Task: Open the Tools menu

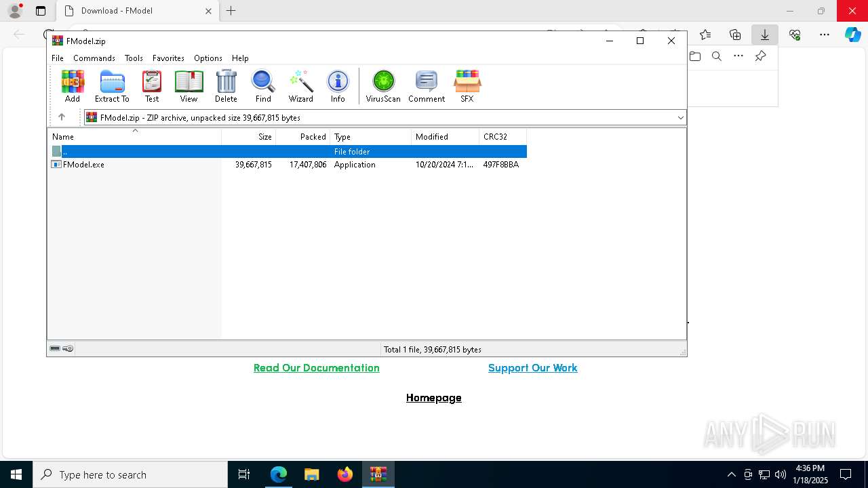Action: point(134,58)
